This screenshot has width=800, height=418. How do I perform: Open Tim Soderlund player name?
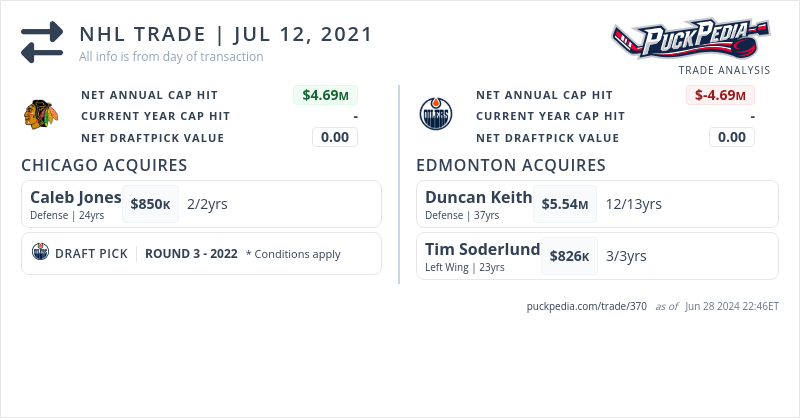[x=482, y=249]
